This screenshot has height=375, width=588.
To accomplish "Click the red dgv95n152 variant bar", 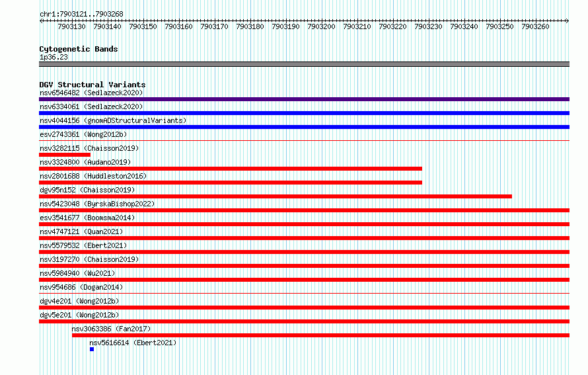I will [x=276, y=196].
